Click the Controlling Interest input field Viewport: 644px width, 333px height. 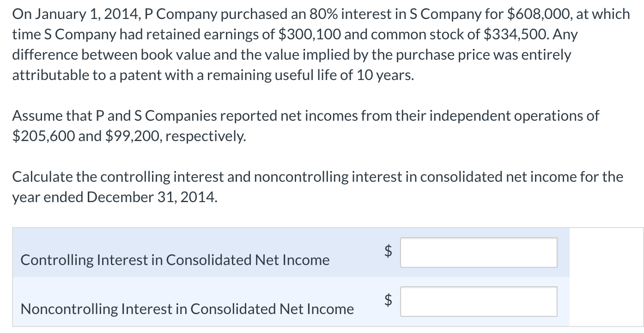pos(479,253)
